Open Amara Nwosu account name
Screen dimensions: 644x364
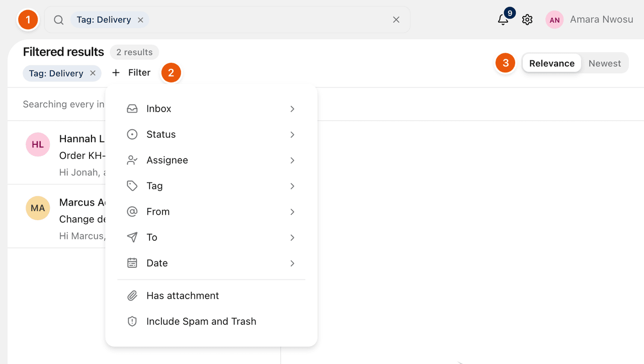click(x=601, y=20)
